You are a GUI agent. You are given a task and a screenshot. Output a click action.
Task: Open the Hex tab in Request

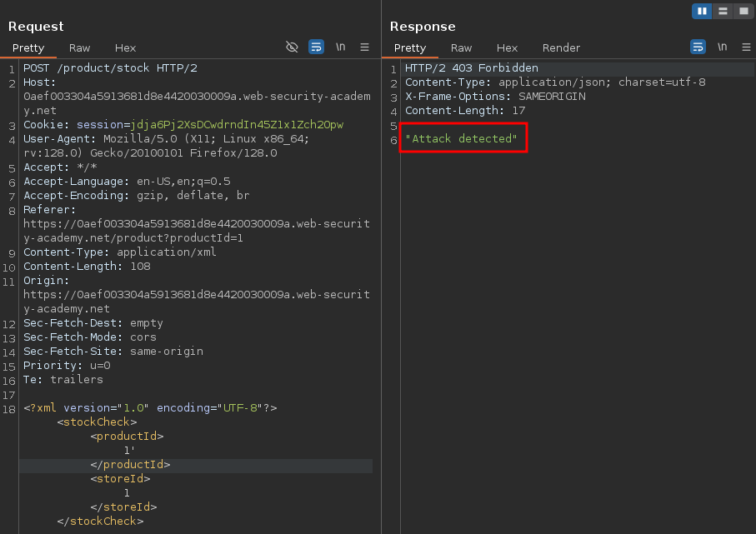pyautogui.click(x=125, y=48)
